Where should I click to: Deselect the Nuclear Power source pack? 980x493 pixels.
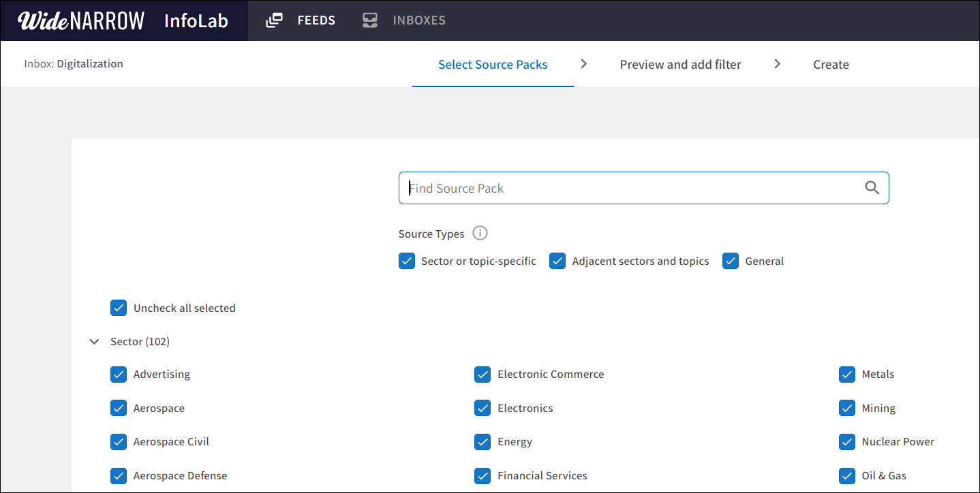tap(847, 441)
